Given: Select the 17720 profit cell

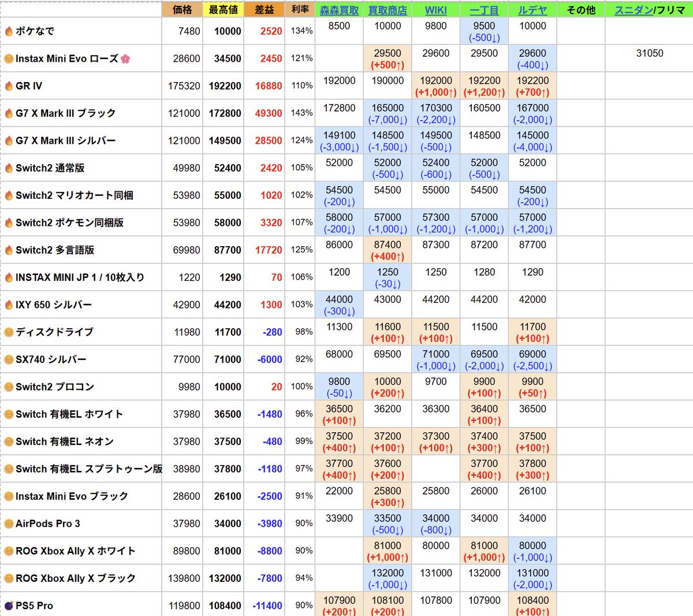Looking at the screenshot, I should [x=264, y=250].
